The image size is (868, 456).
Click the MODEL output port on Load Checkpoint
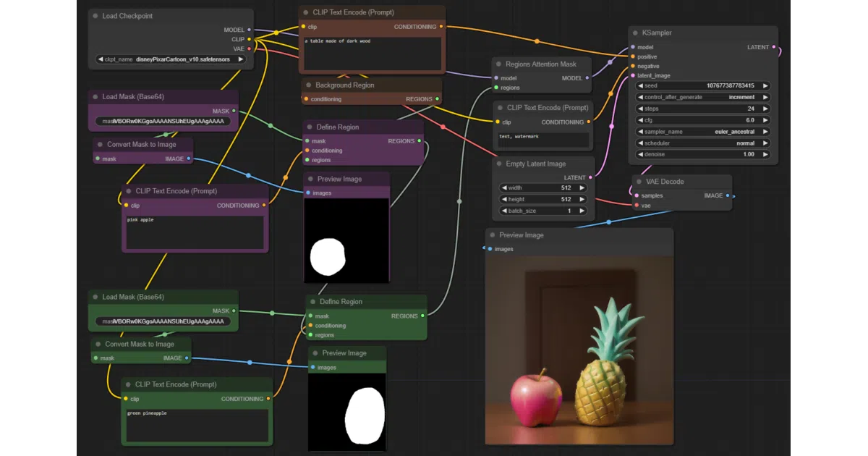pyautogui.click(x=250, y=30)
